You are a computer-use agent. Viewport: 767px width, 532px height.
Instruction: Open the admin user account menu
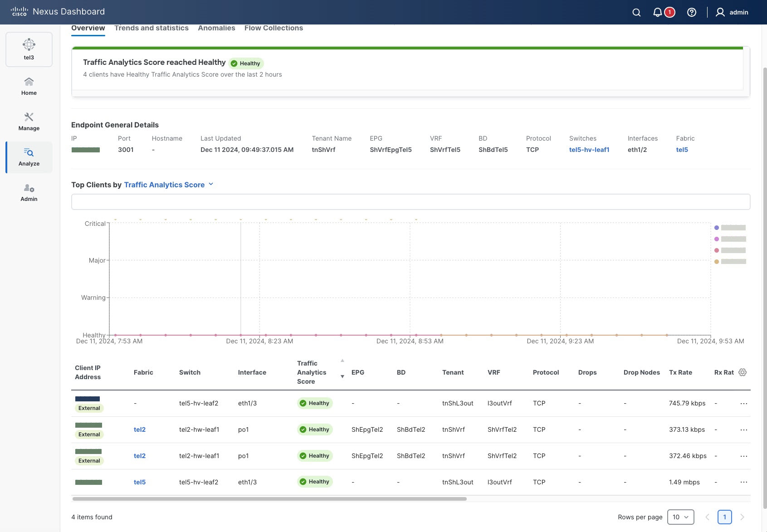pyautogui.click(x=732, y=12)
